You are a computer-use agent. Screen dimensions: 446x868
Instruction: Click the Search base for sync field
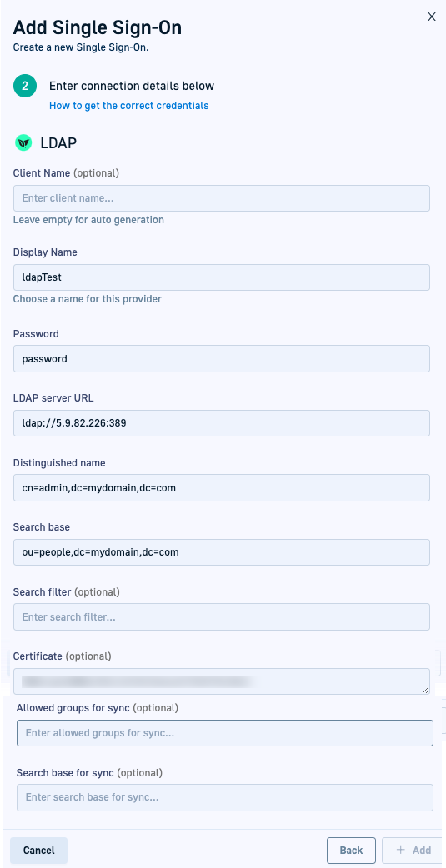point(225,798)
